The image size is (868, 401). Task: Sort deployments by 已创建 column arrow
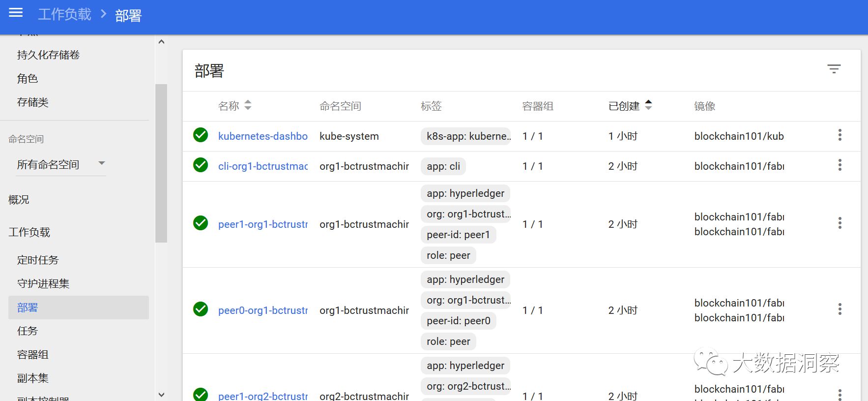click(648, 105)
